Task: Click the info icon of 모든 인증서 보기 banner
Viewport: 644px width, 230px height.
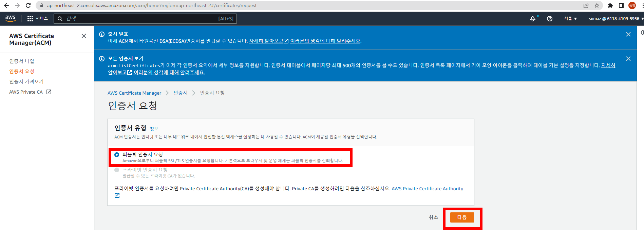Action: coord(101,59)
